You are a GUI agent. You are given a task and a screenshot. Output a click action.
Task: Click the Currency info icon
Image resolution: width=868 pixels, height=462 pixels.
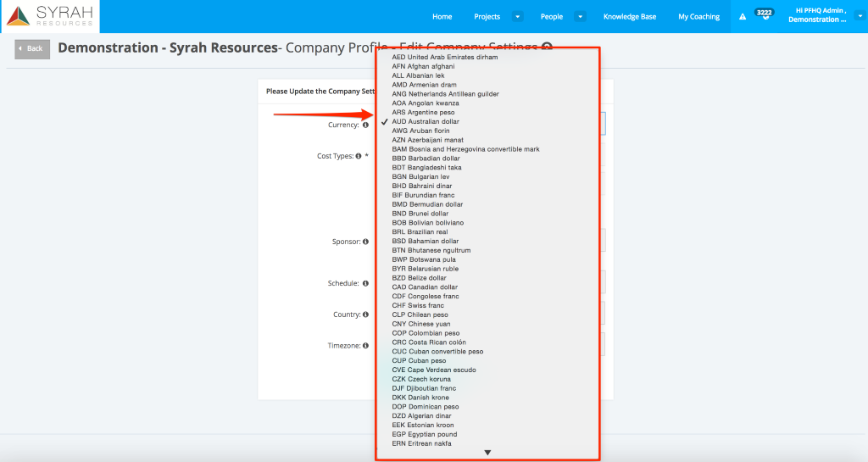pyautogui.click(x=365, y=125)
